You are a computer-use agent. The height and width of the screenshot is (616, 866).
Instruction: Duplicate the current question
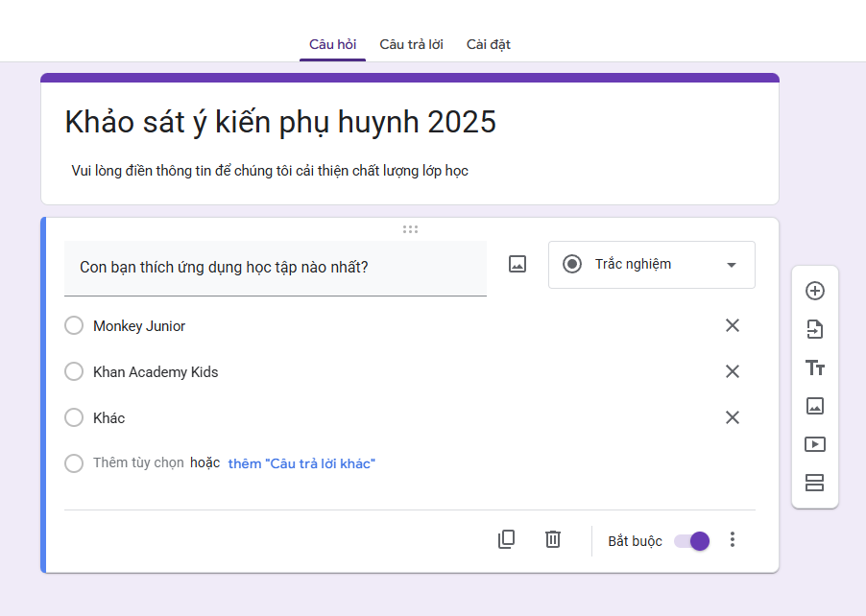click(x=506, y=539)
